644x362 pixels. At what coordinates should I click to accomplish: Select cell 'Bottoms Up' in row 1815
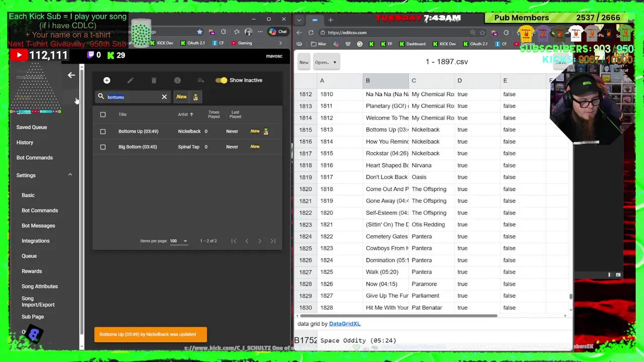point(386,130)
